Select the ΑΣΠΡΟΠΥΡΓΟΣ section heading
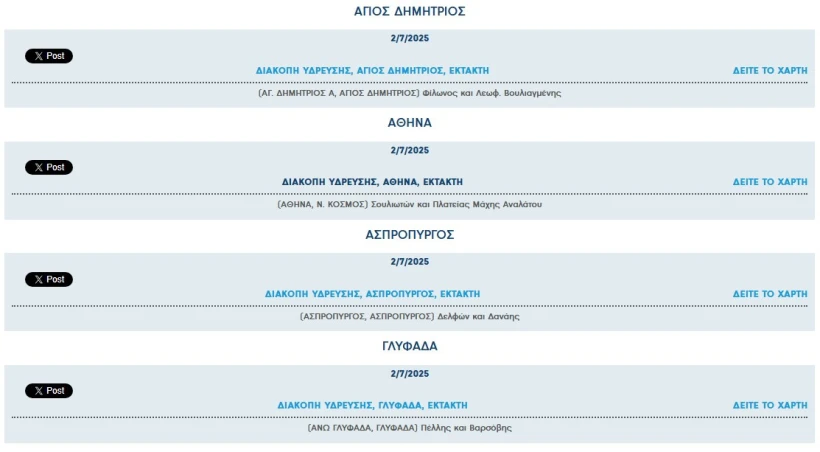The width and height of the screenshot is (820, 452). tap(409, 235)
